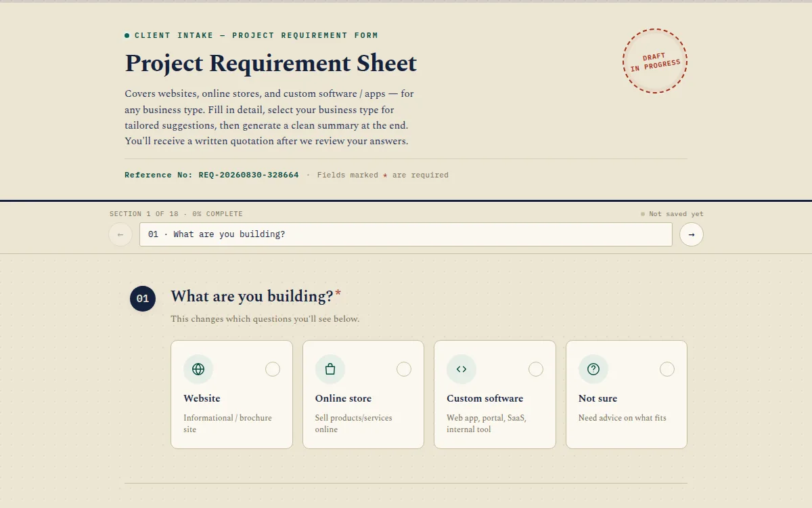Click the code brackets icon on Custom software card
812x508 pixels.
(461, 369)
